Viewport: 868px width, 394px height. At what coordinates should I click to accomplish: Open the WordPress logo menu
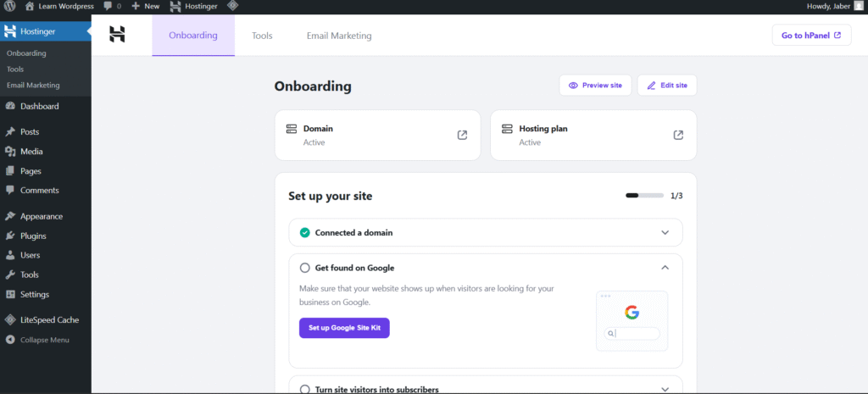click(10, 6)
